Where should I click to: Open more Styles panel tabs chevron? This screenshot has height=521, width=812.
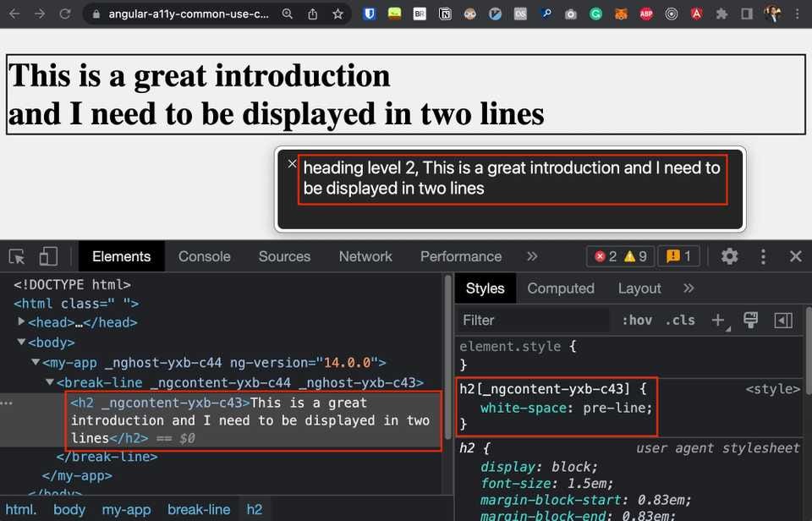click(x=689, y=288)
